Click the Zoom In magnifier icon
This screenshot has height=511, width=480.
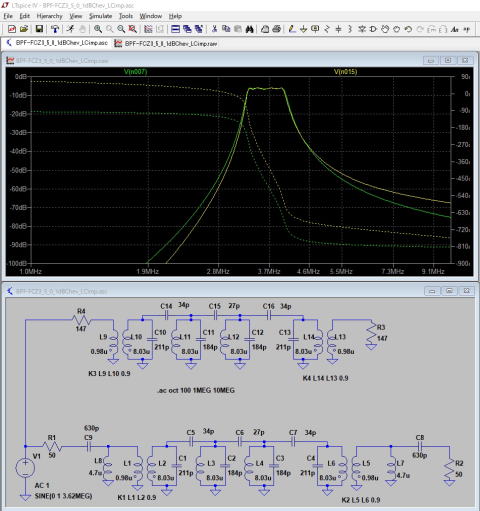(x=98, y=29)
